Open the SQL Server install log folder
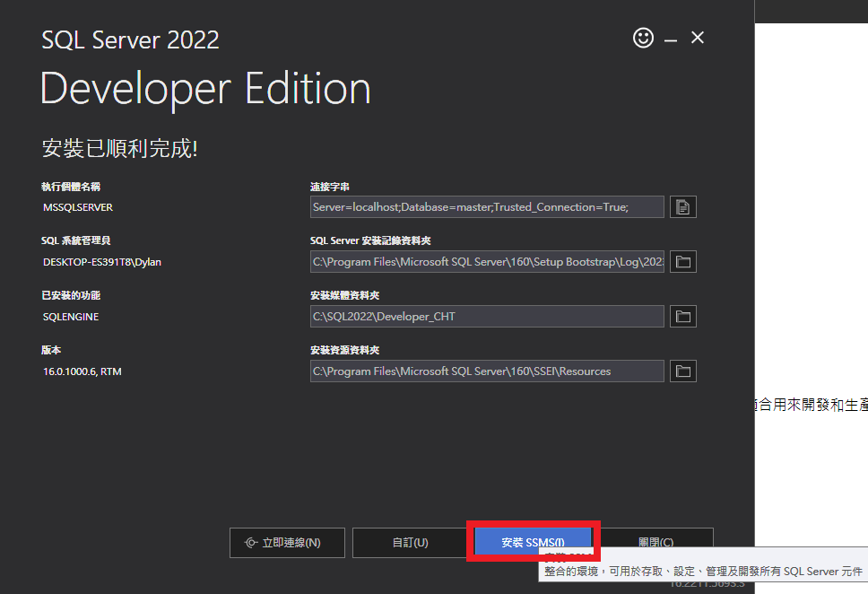The image size is (868, 594). tap(683, 261)
